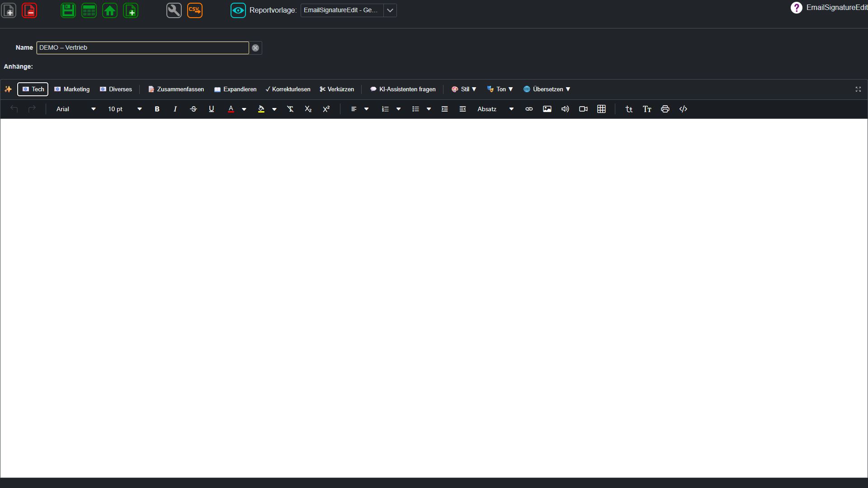868x488 pixels.
Task: Open the Absatz paragraph format dropdown
Action: 495,109
